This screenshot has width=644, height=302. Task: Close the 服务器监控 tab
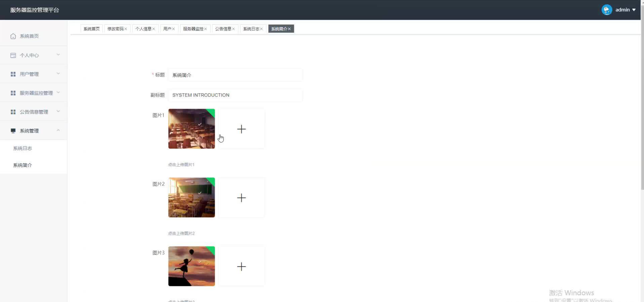click(x=205, y=29)
